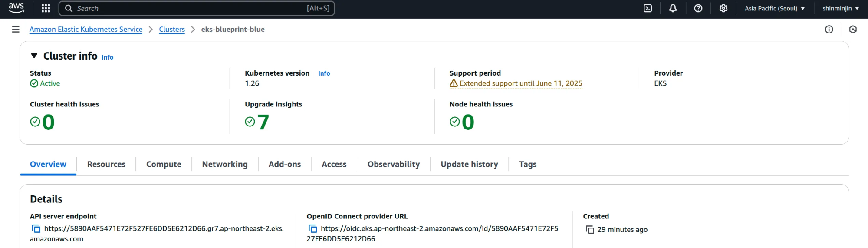Click the Cluster health issues count 0
868x248 pixels.
click(x=49, y=122)
